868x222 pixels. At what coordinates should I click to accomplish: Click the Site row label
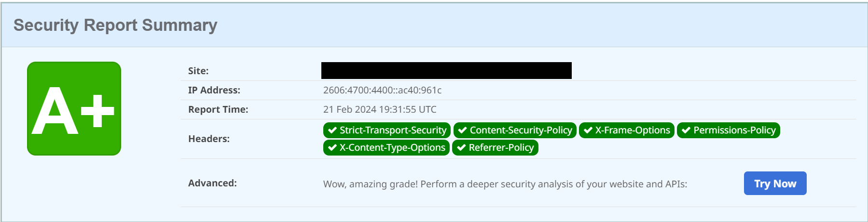[198, 71]
